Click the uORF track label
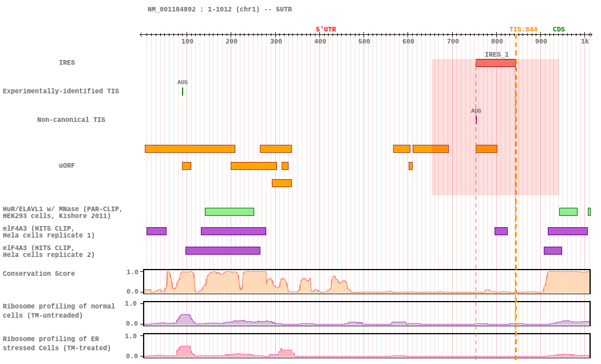 [67, 166]
